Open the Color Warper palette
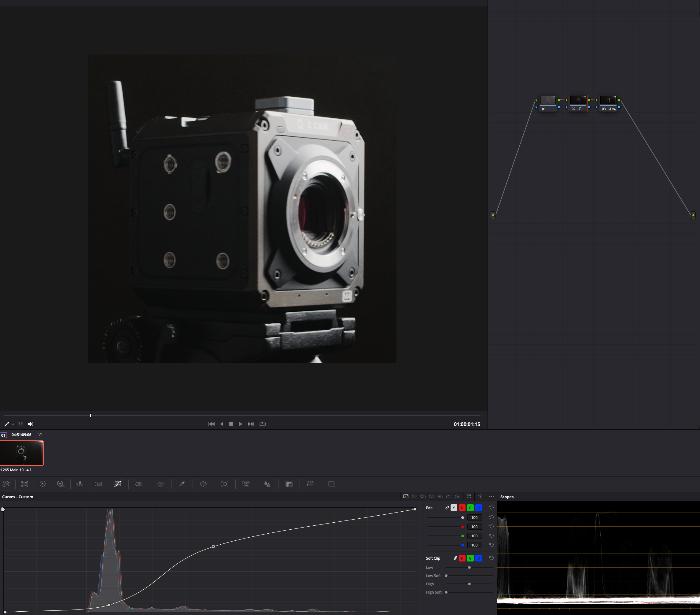700x615 pixels. [160, 484]
